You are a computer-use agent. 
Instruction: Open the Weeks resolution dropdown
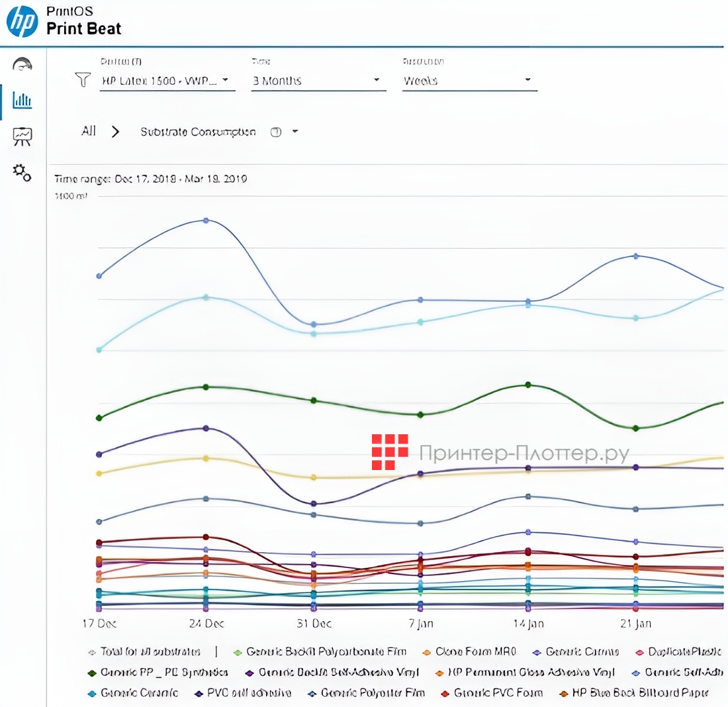(x=469, y=81)
